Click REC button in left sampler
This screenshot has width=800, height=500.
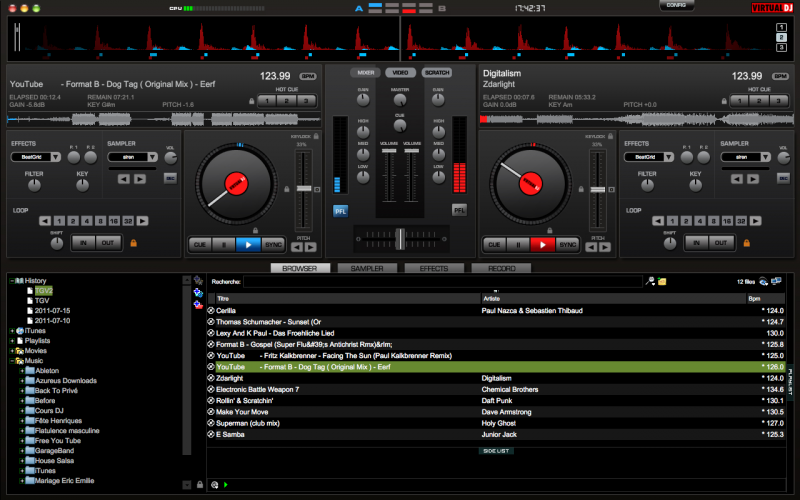point(170,178)
